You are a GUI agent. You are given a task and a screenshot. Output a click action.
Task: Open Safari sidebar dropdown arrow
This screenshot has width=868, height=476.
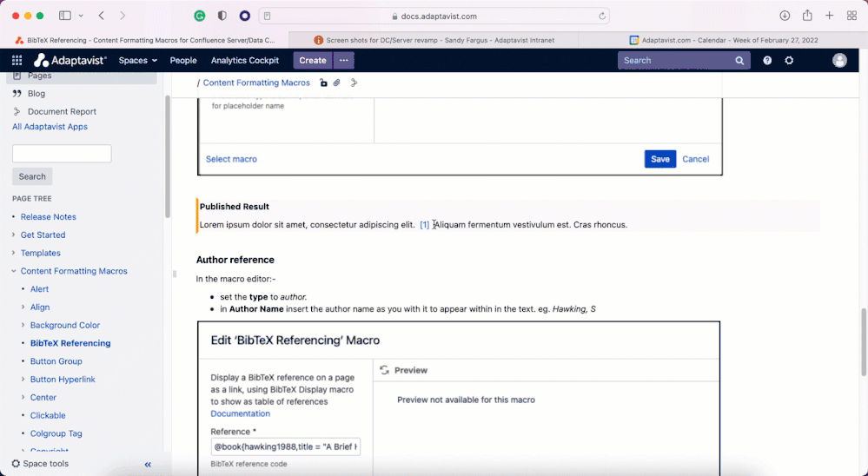click(81, 16)
